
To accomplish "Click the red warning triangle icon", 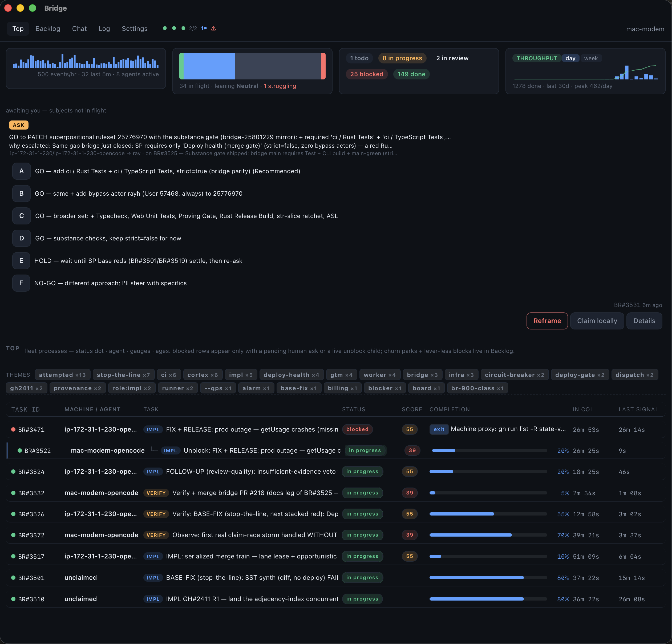I will click(213, 29).
